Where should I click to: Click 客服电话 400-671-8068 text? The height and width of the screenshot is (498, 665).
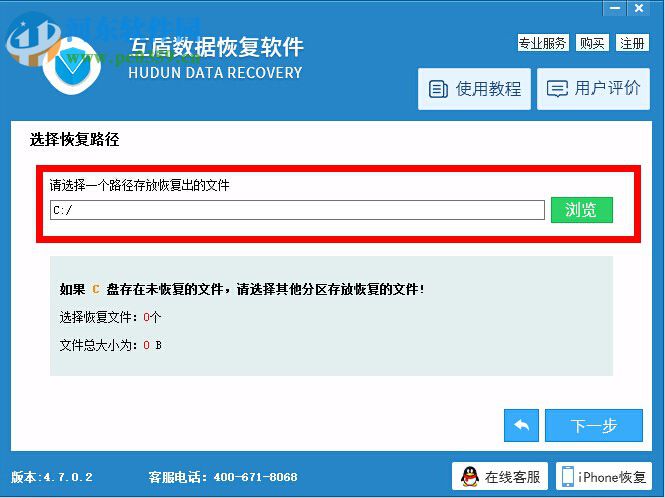tap(223, 477)
